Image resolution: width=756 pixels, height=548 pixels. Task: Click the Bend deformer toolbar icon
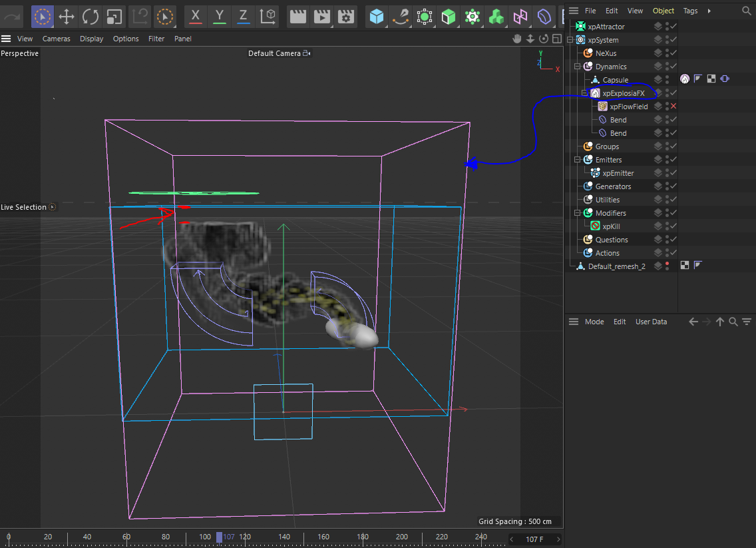[544, 16]
